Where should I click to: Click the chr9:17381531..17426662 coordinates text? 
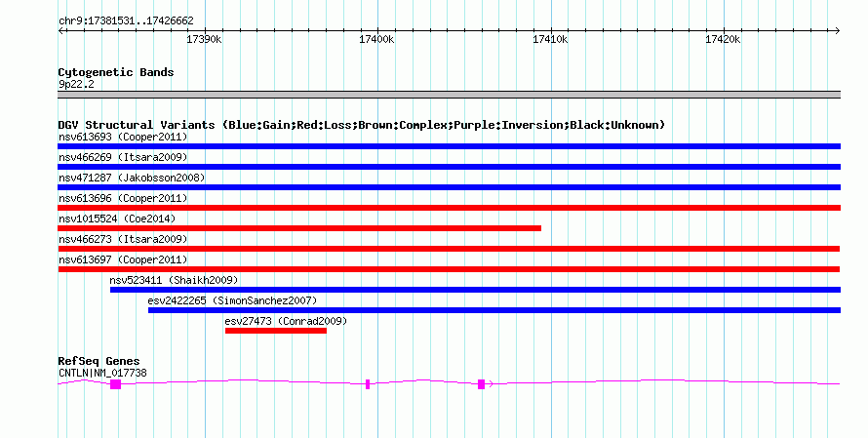[126, 21]
